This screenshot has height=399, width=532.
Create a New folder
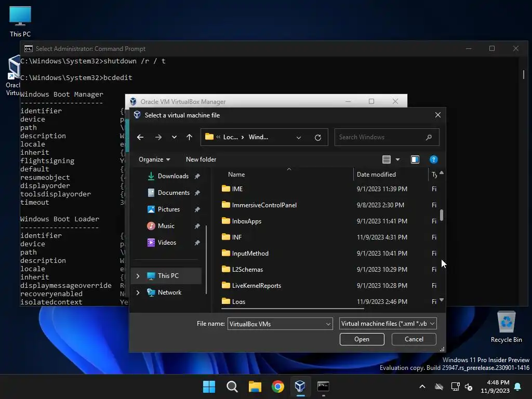coord(201,159)
